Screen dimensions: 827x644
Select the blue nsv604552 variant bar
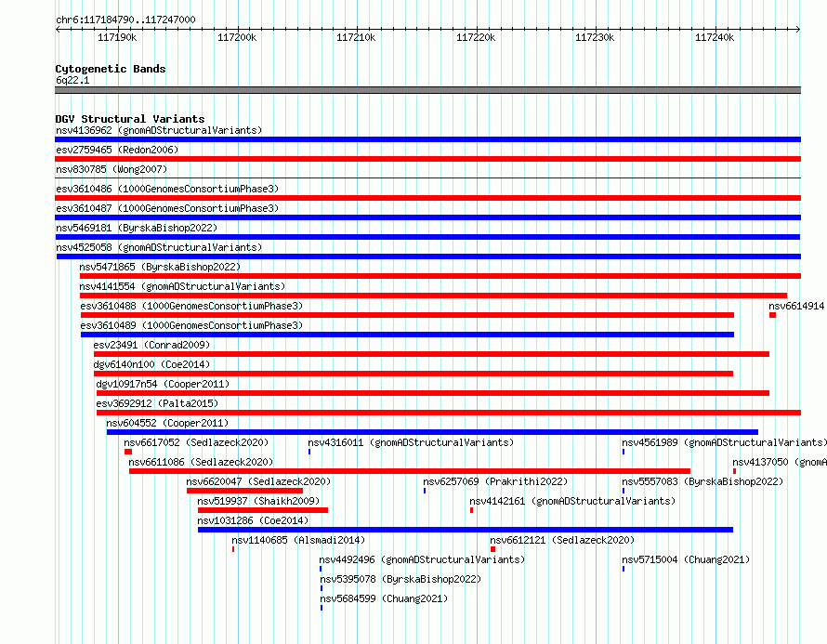click(x=432, y=432)
